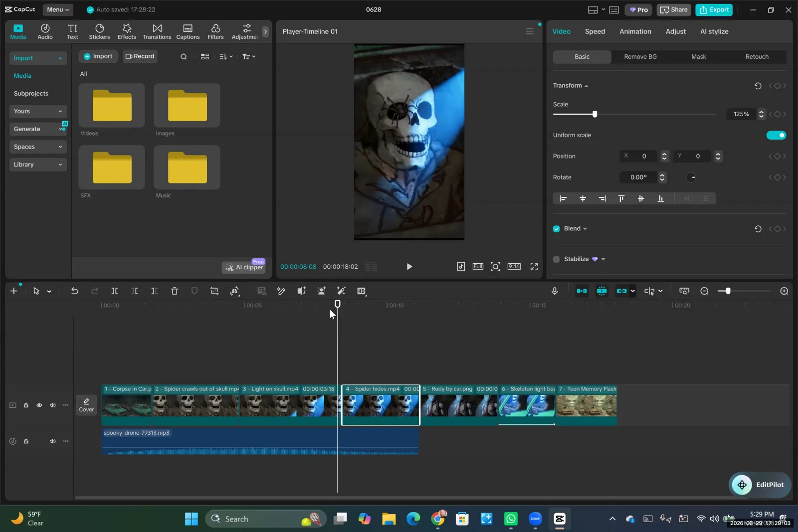Viewport: 798px width, 532px height.
Task: Open the Mask sub-tab
Action: click(x=698, y=57)
